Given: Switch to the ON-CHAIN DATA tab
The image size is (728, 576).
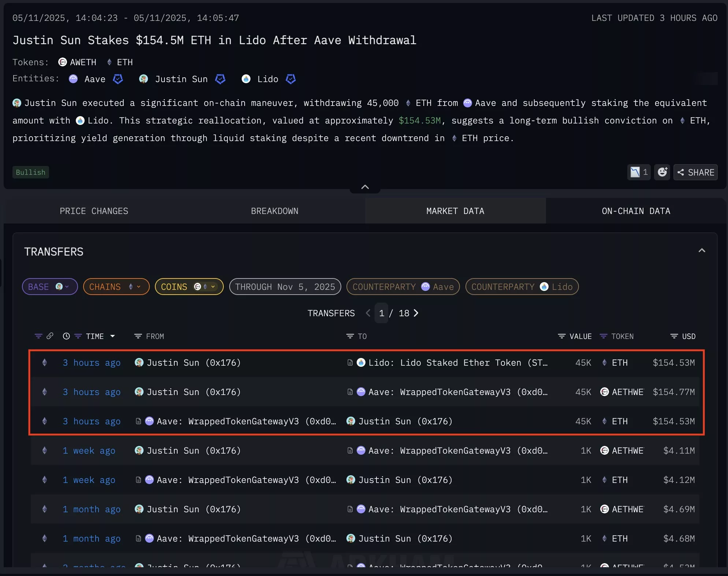Looking at the screenshot, I should (x=636, y=211).
